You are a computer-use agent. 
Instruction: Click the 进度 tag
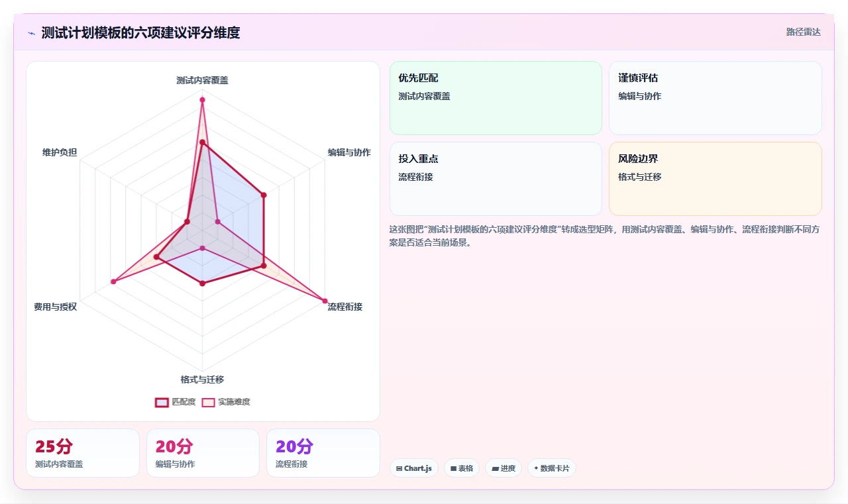coord(503,468)
